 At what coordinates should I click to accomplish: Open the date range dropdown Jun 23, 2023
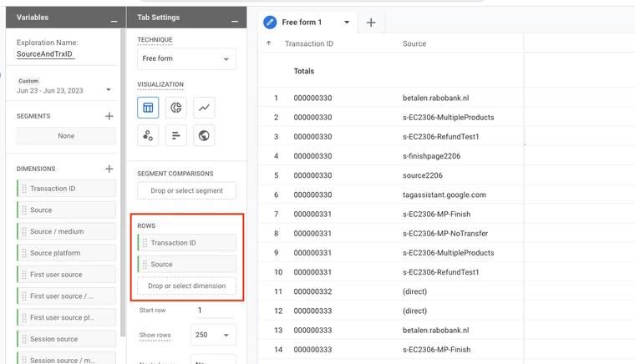point(108,89)
